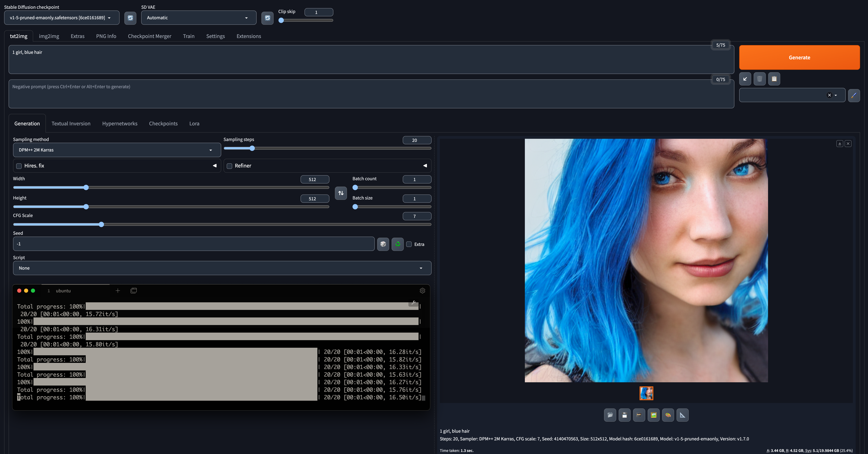Send result to extras with ruler icon

click(683, 415)
